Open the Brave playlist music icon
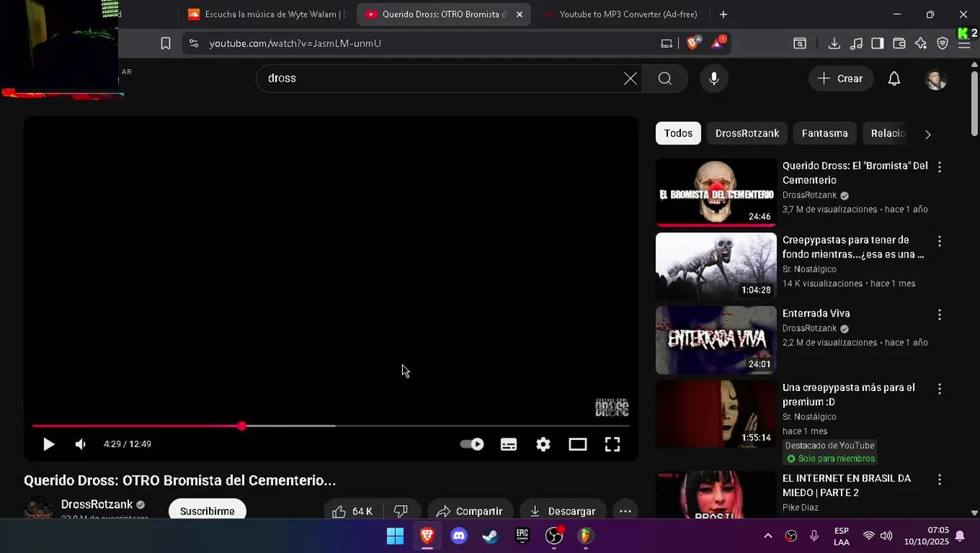 point(855,44)
